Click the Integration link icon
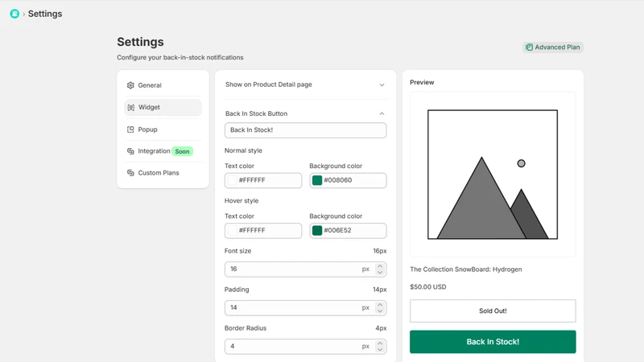This screenshot has width=644, height=362. click(130, 151)
